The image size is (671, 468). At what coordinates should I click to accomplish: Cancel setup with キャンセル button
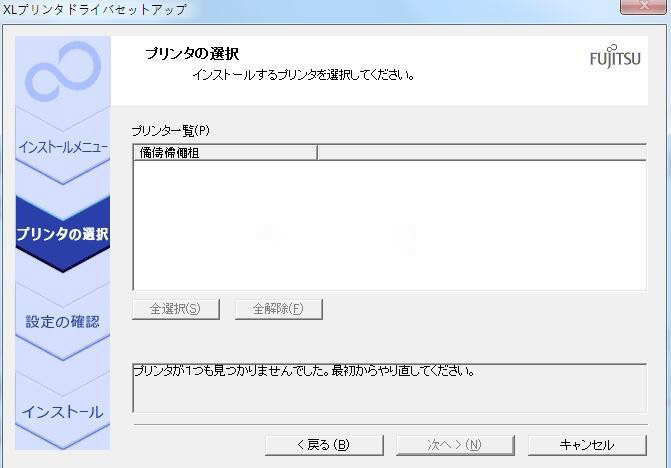[x=587, y=445]
